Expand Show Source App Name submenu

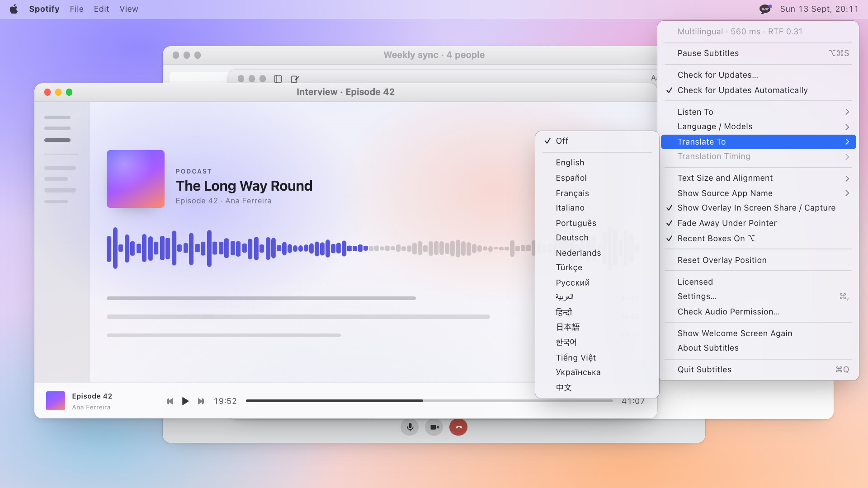tap(759, 193)
